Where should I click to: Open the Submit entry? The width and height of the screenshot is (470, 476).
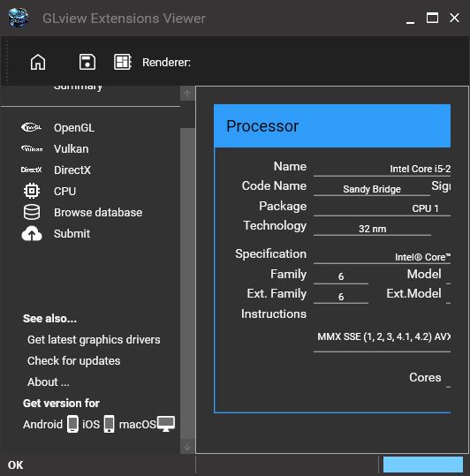tap(72, 234)
